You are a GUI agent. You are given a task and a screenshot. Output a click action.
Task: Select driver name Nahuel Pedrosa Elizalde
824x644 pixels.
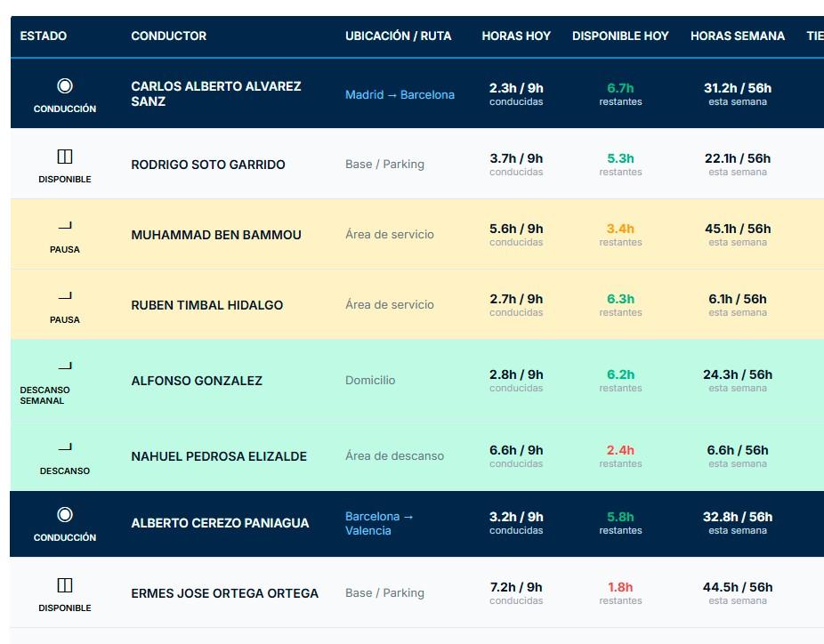pyautogui.click(x=219, y=456)
